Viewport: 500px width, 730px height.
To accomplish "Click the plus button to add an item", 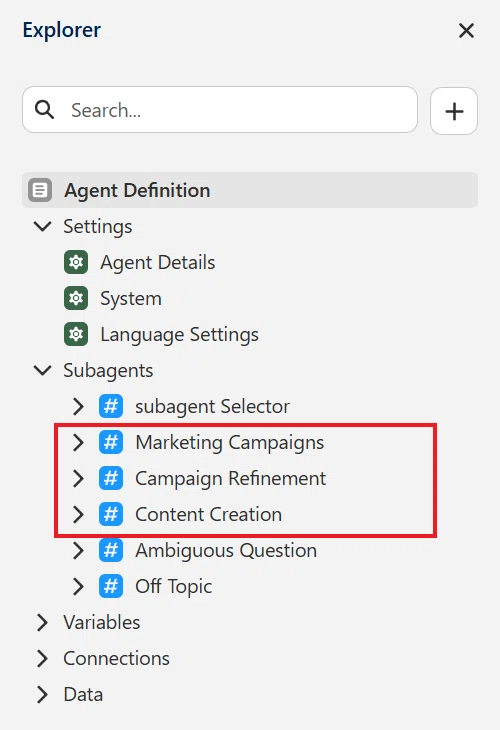I will click(454, 111).
